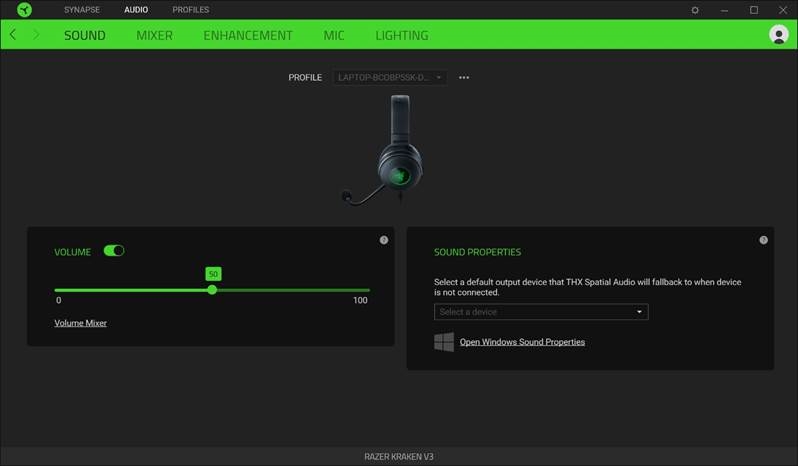Select the Audio top tab
Screen dimensions: 798x466
tap(136, 10)
